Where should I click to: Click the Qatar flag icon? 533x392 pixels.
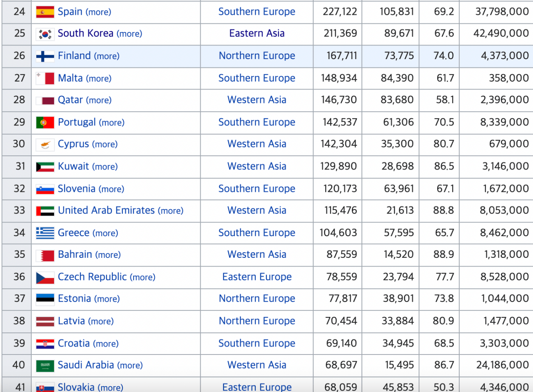(x=45, y=100)
